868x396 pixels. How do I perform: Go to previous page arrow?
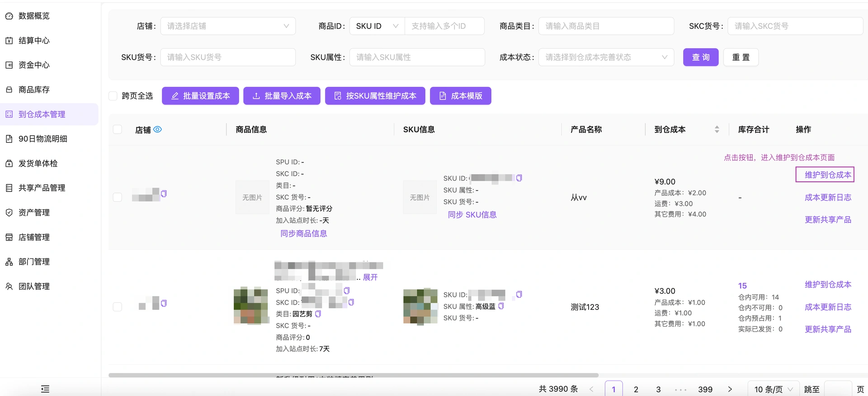(591, 389)
